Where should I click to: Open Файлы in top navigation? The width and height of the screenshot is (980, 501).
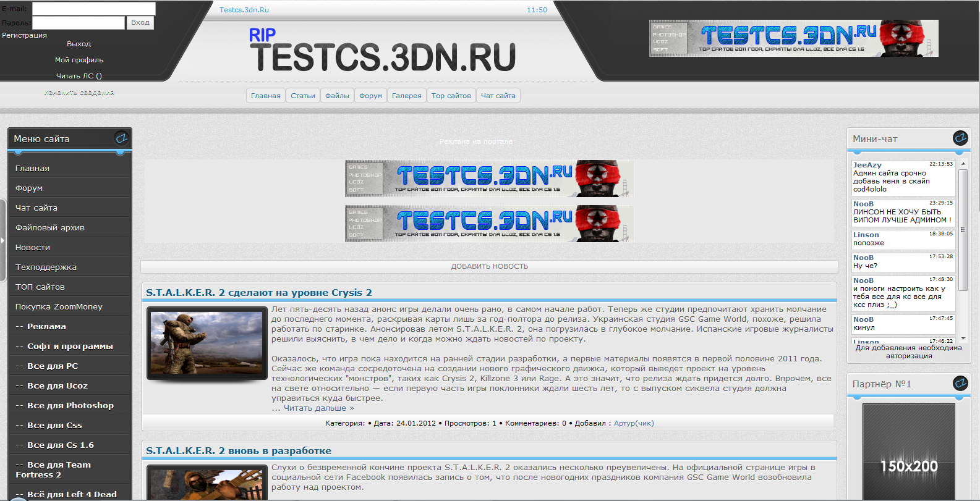click(x=338, y=96)
